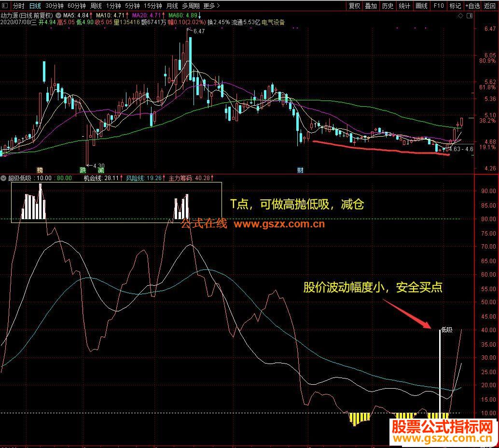Click the panel toggle icon beside diamond
Screen dimensions: 499x448
click(x=470, y=16)
